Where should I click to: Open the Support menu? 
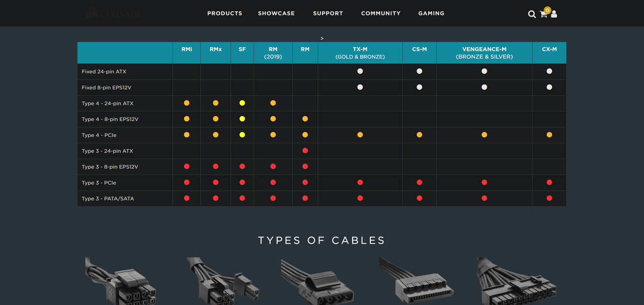pyautogui.click(x=328, y=13)
